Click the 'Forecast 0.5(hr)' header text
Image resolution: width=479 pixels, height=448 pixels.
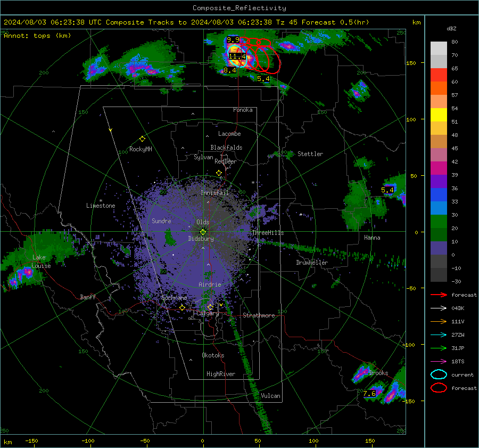pyautogui.click(x=335, y=22)
